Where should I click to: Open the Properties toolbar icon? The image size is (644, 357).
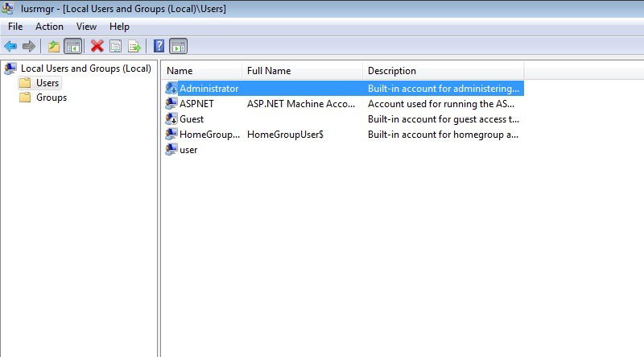pyautogui.click(x=116, y=46)
